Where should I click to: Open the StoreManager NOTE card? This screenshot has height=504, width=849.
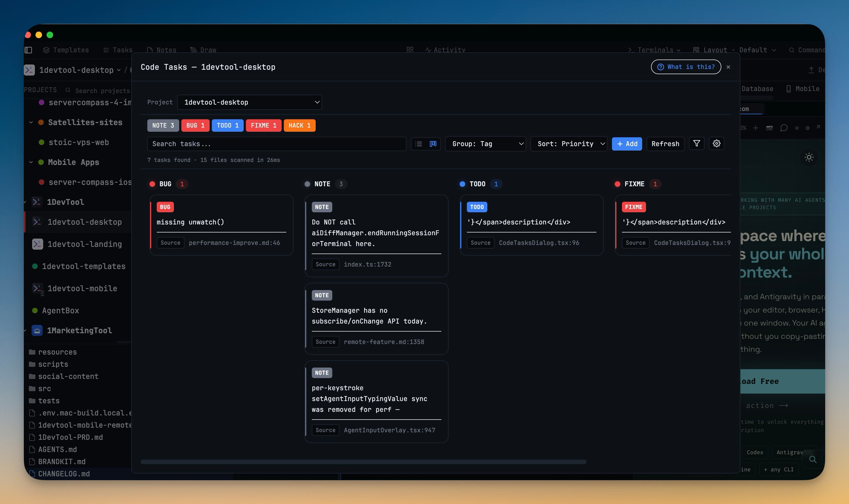[376, 319]
